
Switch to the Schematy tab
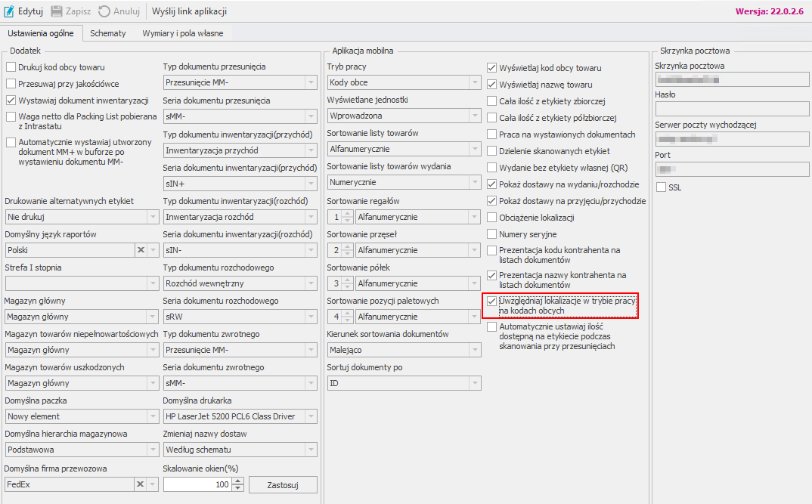[107, 33]
